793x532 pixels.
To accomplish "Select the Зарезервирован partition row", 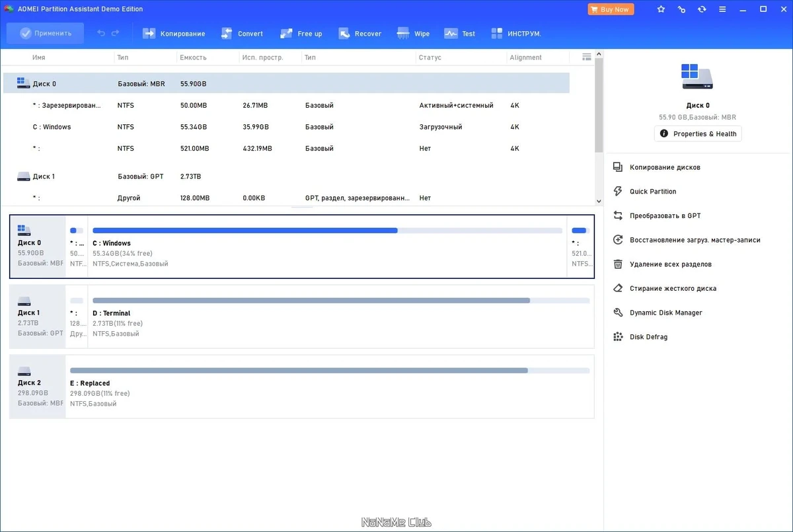I will [x=286, y=105].
